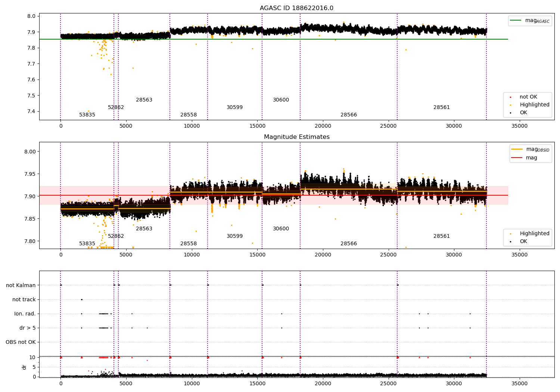
Task: Click x-tick '15000' under the bottom plot
Action: 257,384
